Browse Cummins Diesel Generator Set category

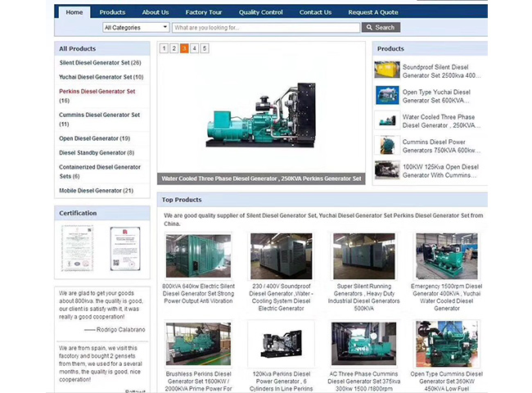pyautogui.click(x=99, y=115)
